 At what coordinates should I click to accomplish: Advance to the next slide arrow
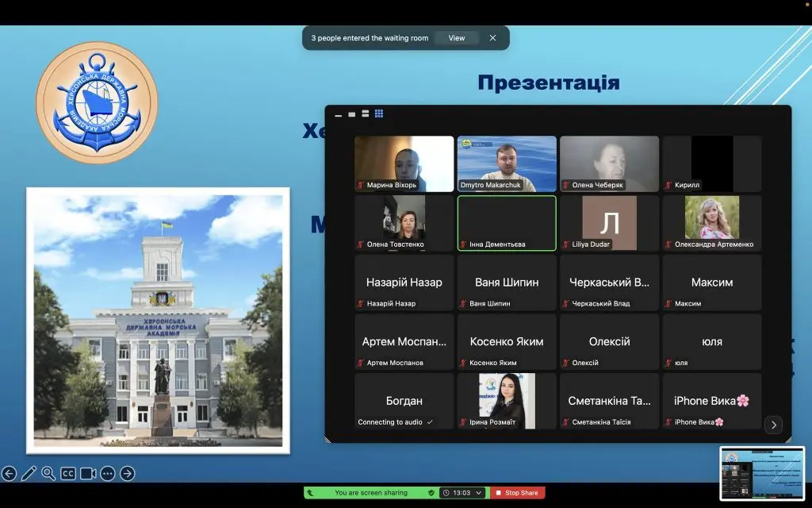point(127,474)
